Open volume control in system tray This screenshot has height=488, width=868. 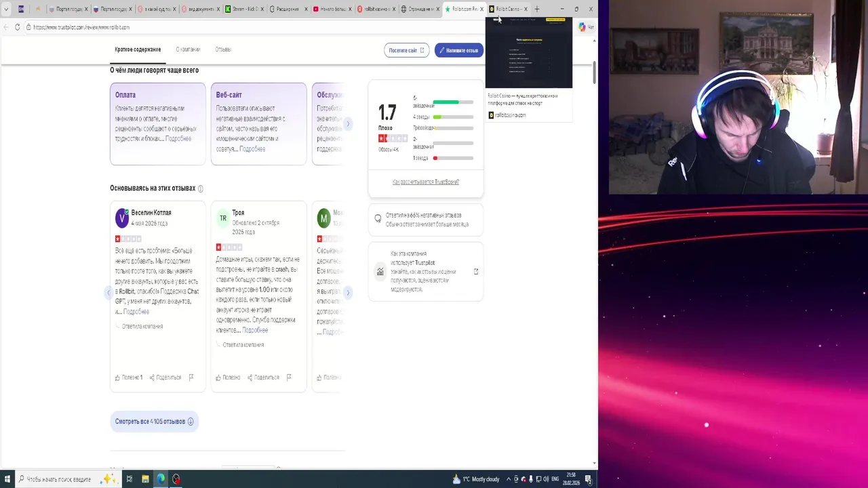coord(545,479)
